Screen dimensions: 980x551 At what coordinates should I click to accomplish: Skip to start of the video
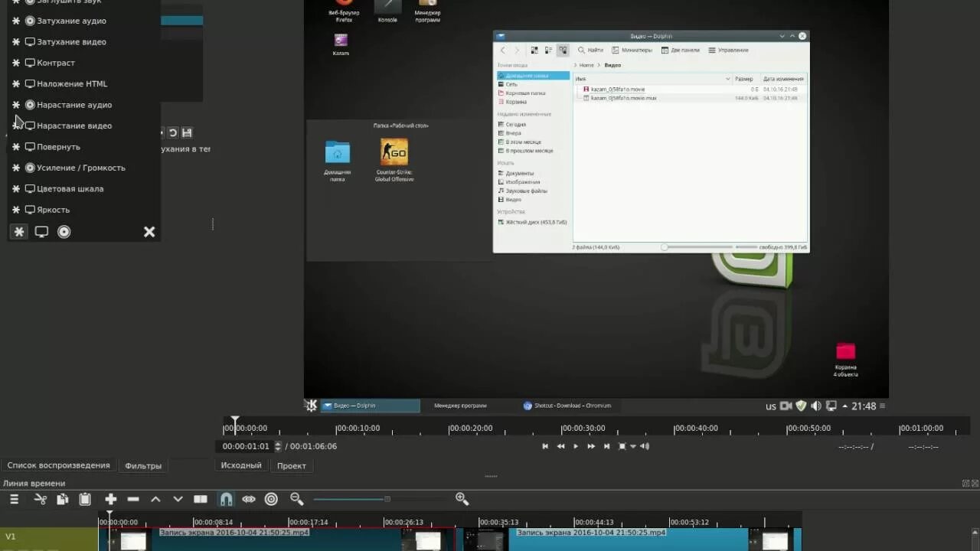tap(545, 446)
